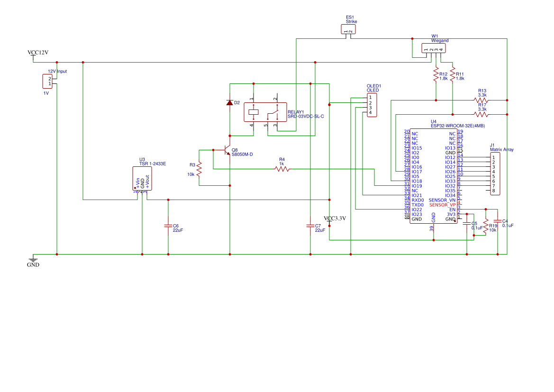Select the C7 capacitor symbol
Screen dimensions: 554x392
[x=310, y=226]
